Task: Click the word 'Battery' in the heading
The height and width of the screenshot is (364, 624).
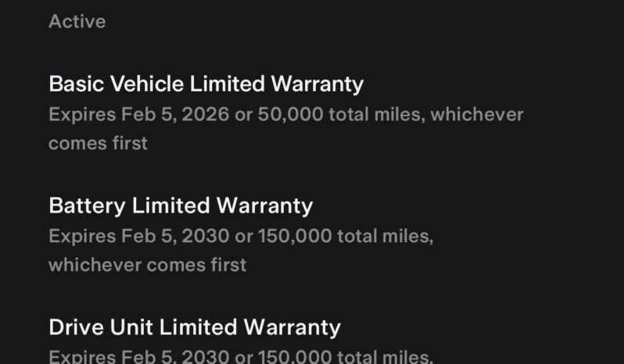Action: [x=87, y=206]
